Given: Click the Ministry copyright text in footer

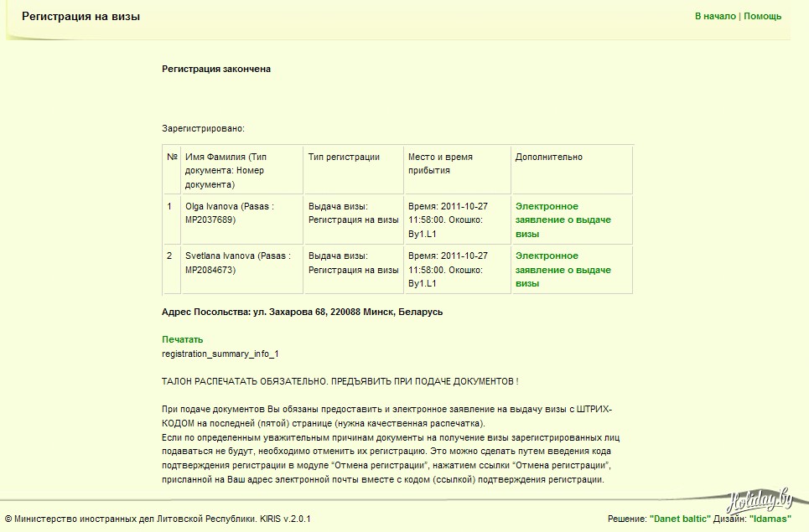Looking at the screenshot, I should [x=158, y=519].
